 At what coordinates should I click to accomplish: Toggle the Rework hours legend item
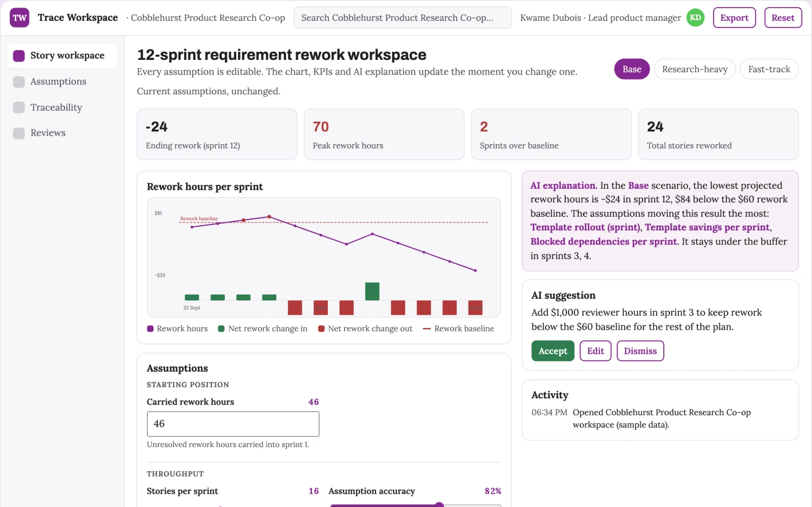point(177,329)
